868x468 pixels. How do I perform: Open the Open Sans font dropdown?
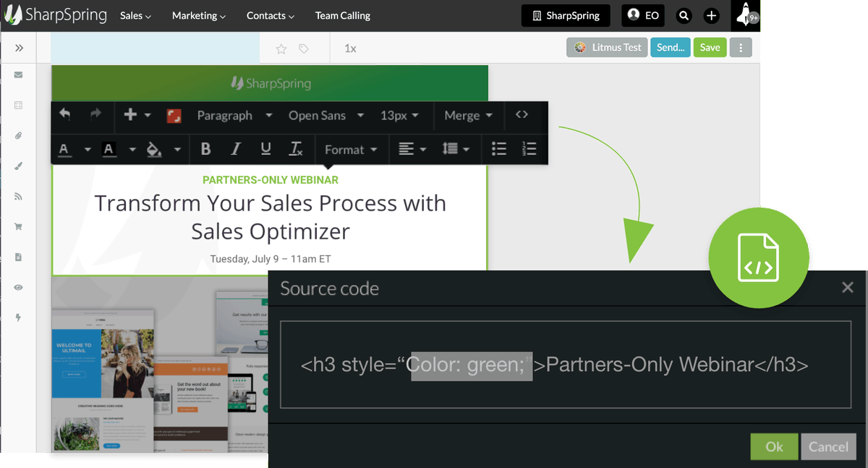[325, 116]
